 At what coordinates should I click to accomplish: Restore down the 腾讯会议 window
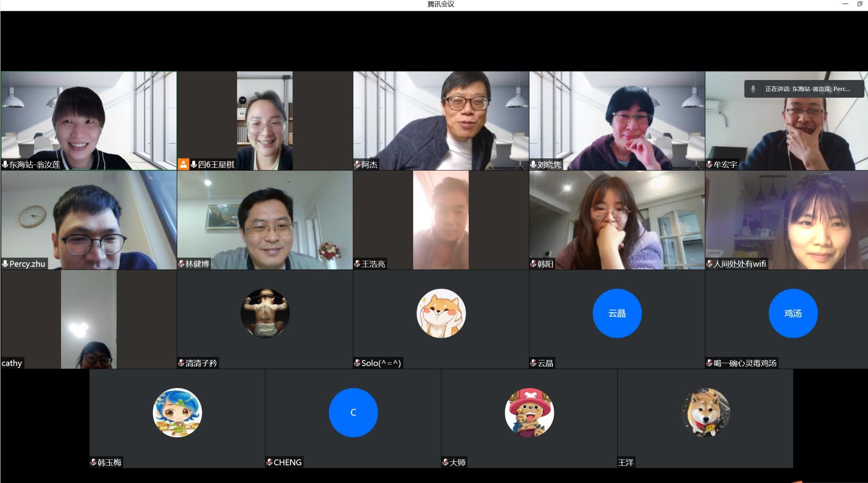point(860,4)
